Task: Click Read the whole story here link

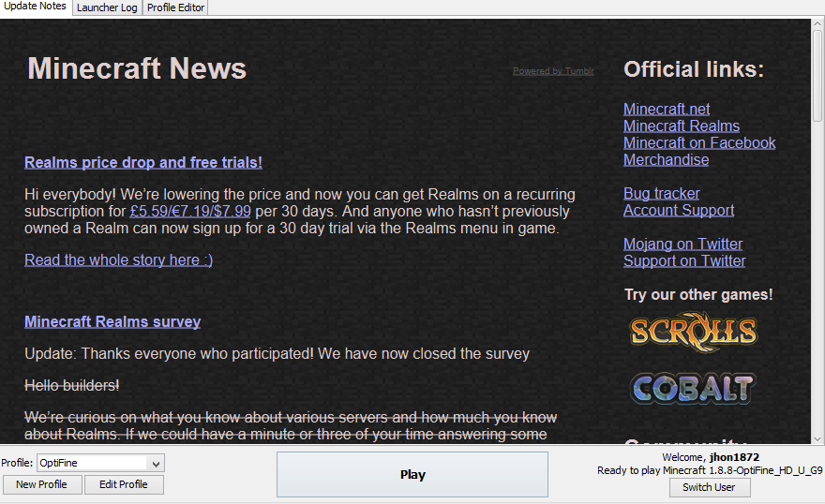Action: pos(118,259)
